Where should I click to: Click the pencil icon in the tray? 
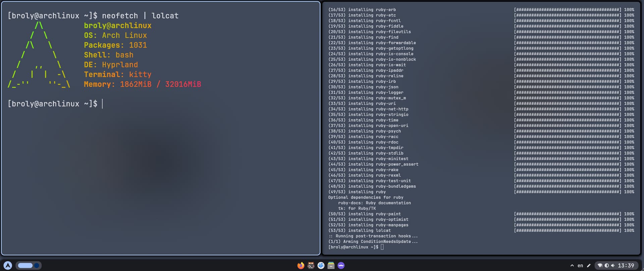click(589, 266)
